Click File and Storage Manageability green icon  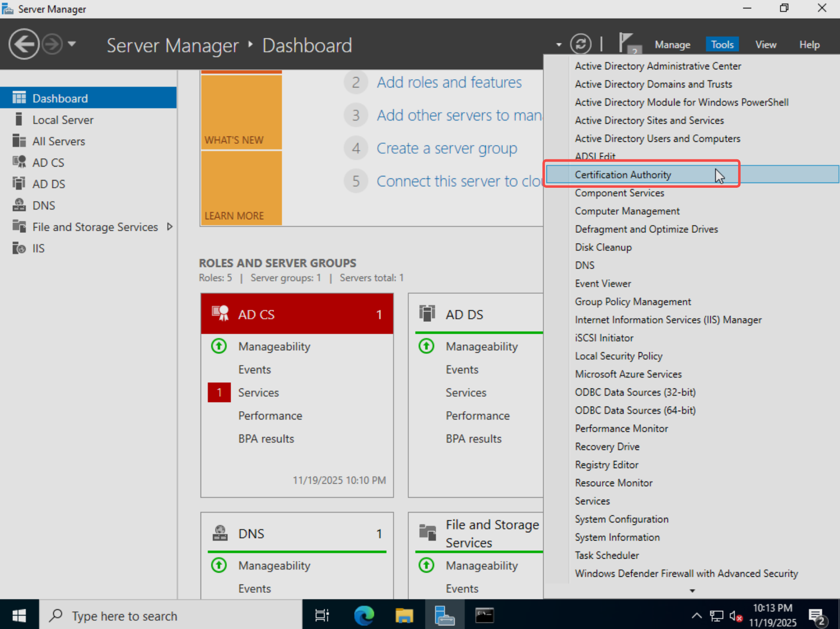(426, 565)
